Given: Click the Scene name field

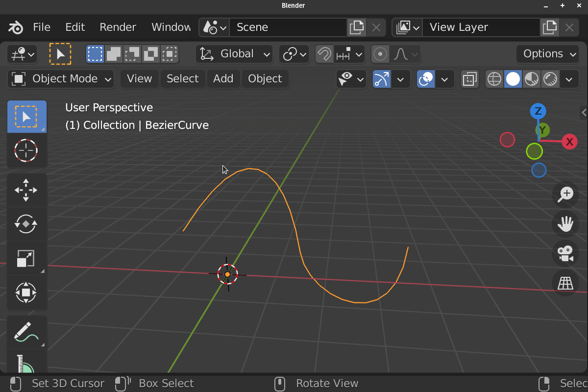Looking at the screenshot, I should coord(289,27).
